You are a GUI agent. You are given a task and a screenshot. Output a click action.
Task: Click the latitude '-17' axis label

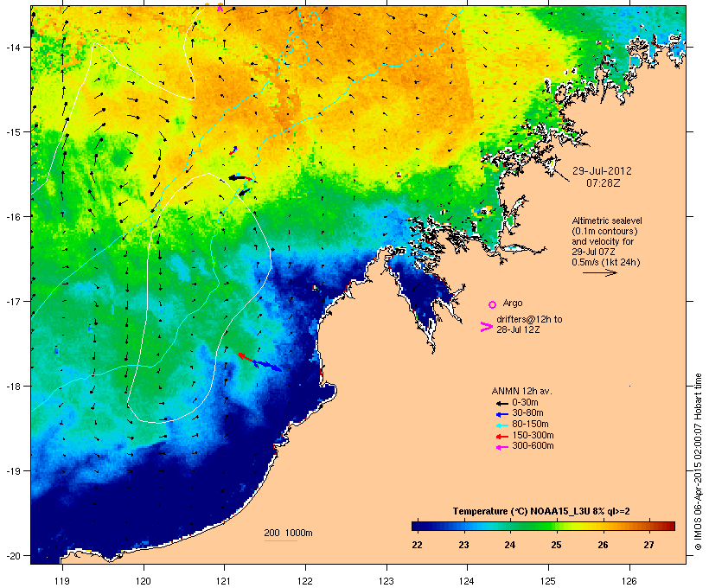click(x=12, y=301)
